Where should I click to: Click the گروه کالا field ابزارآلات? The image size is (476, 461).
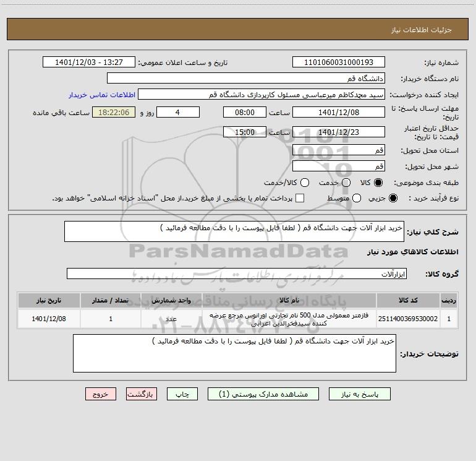point(237,274)
